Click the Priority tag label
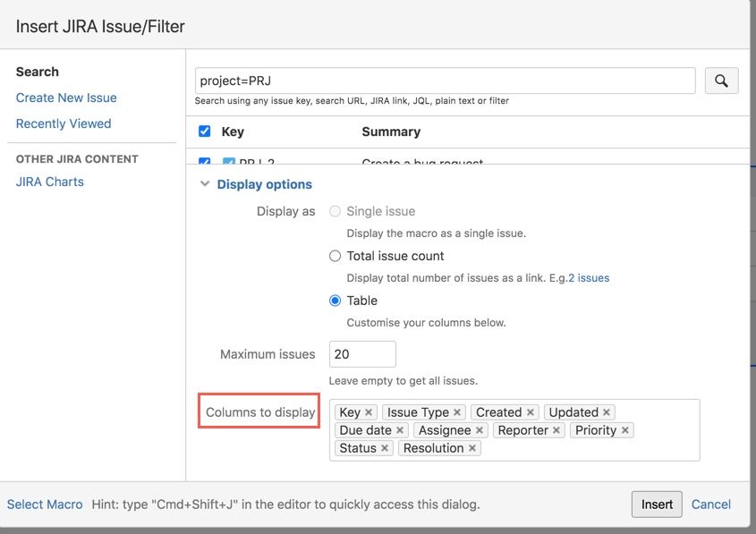Screen dimensions: 756x534 [596, 430]
